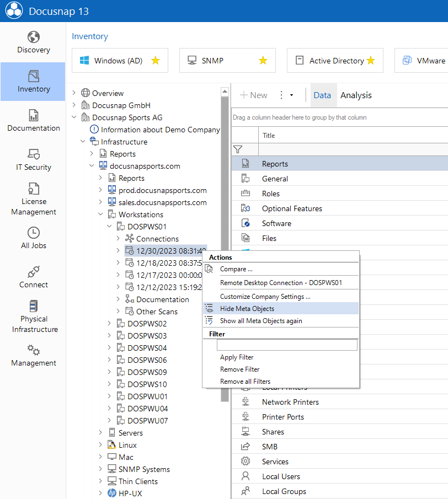Click the Reports row icon in data grid
448x499 pixels.
tap(245, 164)
